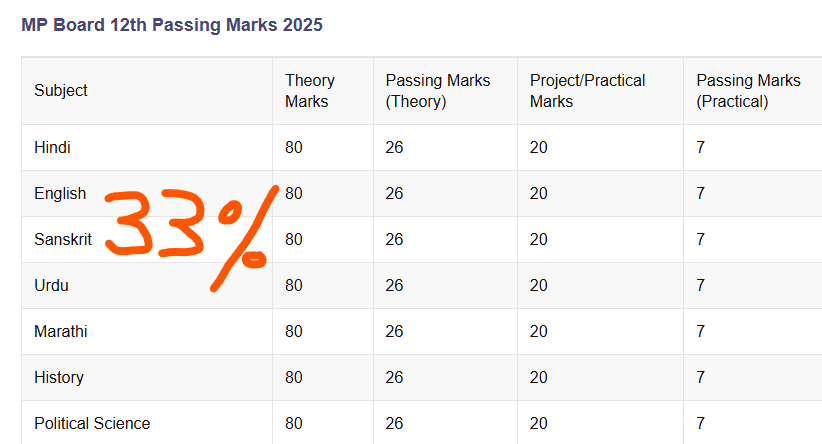822x444 pixels.
Task: Select the Theory Marks column header
Action: 310,90
